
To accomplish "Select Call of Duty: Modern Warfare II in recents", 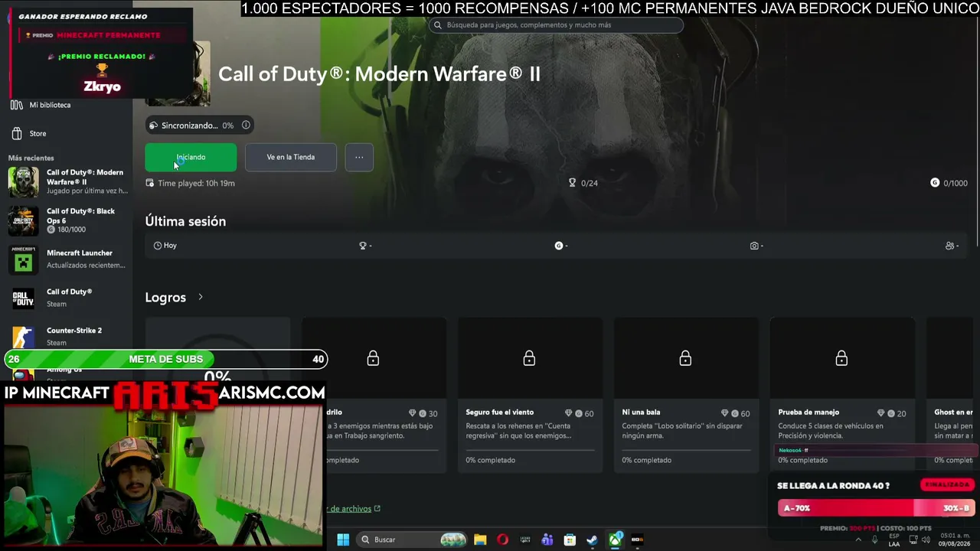I will click(x=67, y=181).
